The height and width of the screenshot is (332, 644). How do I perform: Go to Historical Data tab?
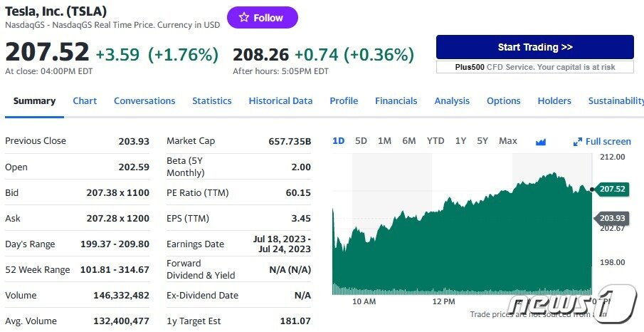(280, 100)
